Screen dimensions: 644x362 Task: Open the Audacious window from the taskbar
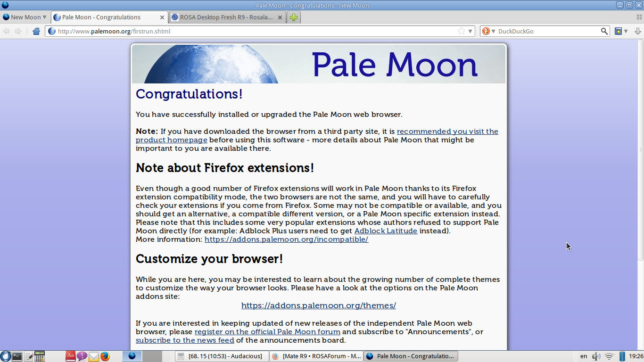pos(222,356)
